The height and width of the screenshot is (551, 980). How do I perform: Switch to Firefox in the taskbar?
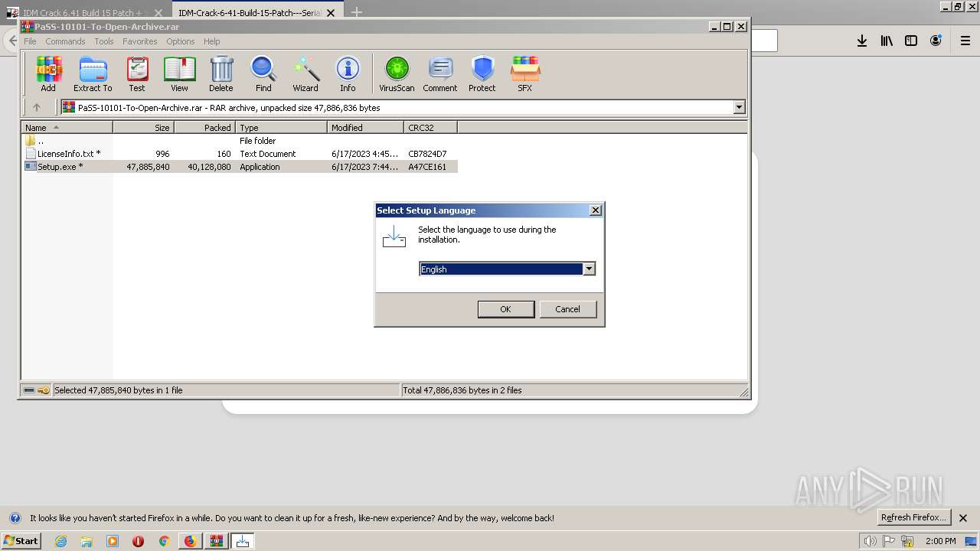coord(190,541)
